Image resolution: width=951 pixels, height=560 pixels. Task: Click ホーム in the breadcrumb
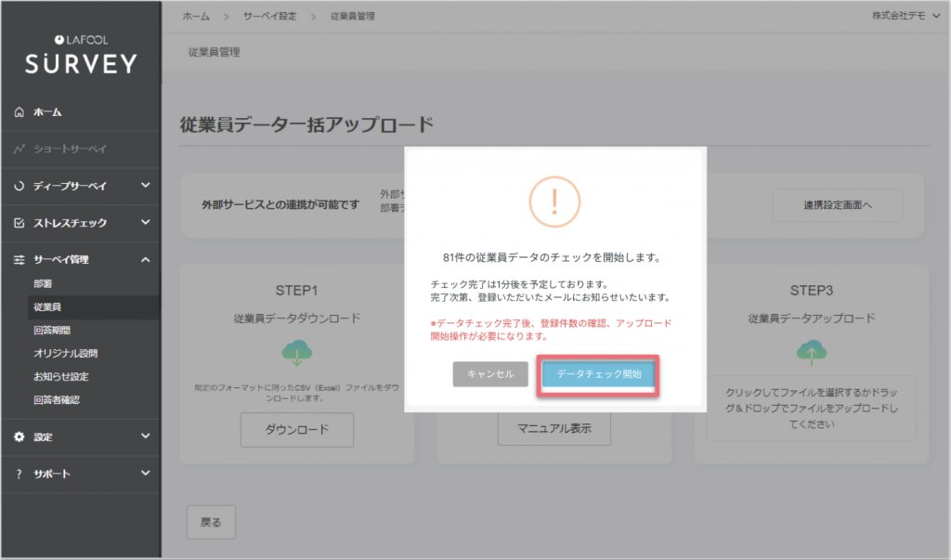196,17
